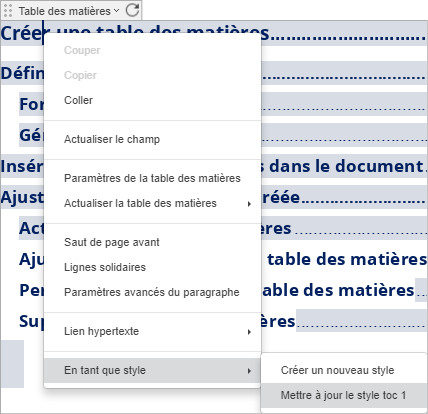Select Copier in the context menu
Viewport: 428px width, 414px height.
pos(152,75)
